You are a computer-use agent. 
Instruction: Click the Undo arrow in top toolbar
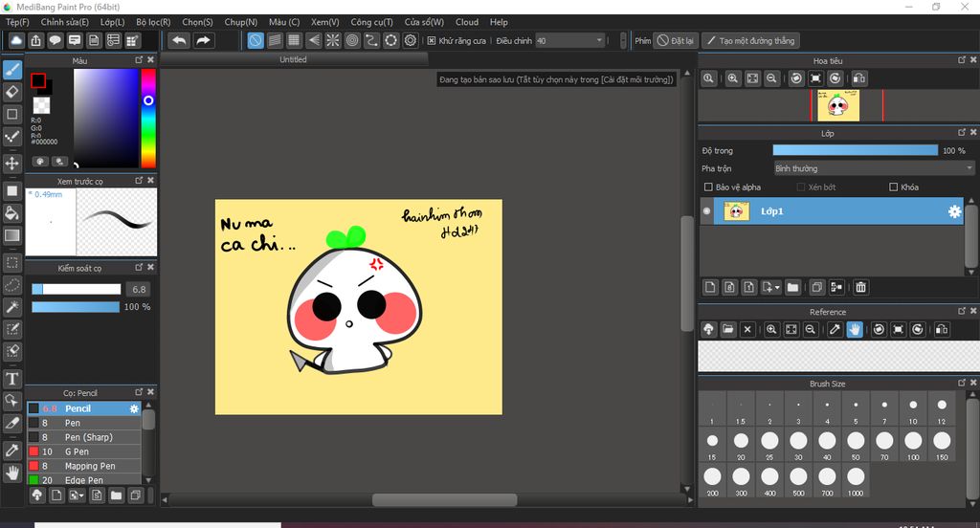(179, 40)
